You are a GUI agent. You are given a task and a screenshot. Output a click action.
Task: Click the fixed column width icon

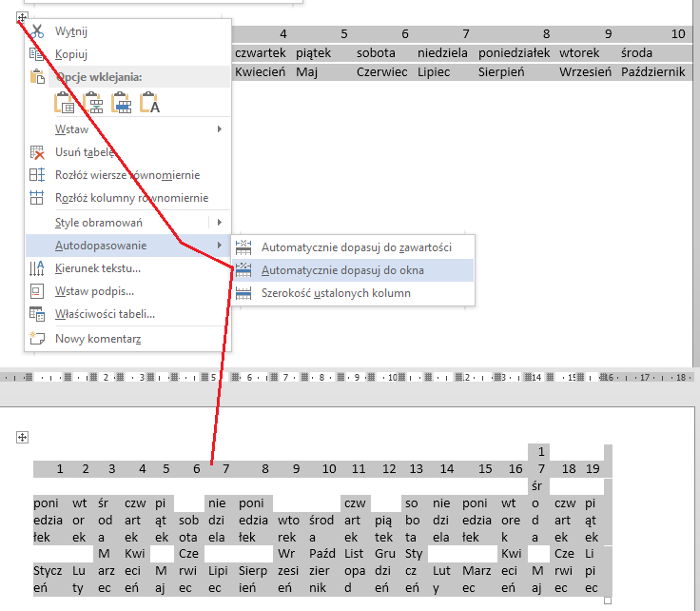point(243,293)
